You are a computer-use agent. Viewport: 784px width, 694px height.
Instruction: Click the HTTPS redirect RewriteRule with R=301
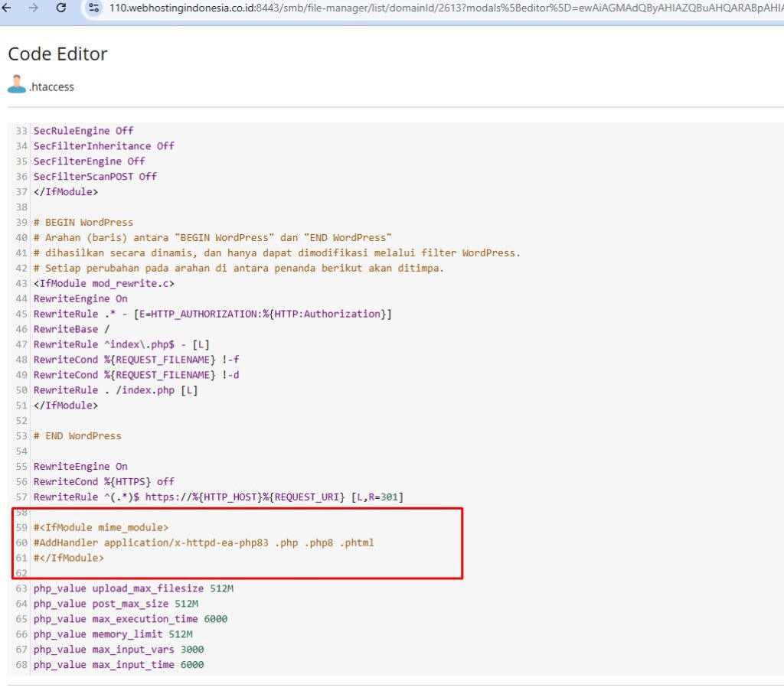[x=218, y=497]
